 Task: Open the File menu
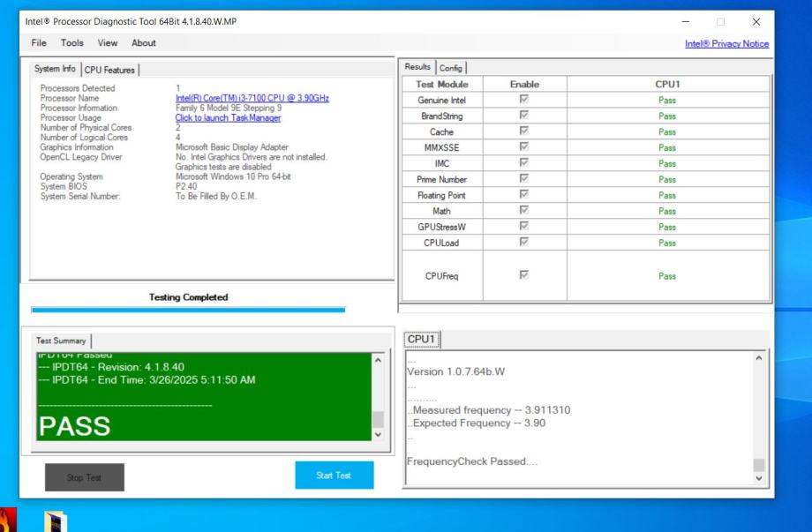39,43
